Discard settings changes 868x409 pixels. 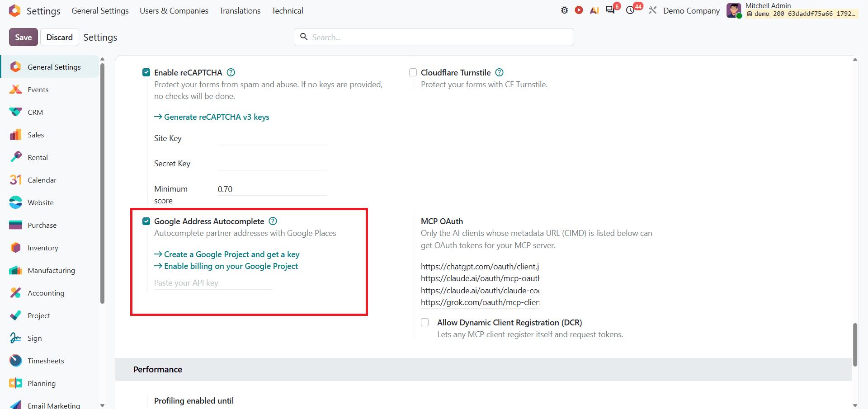60,37
